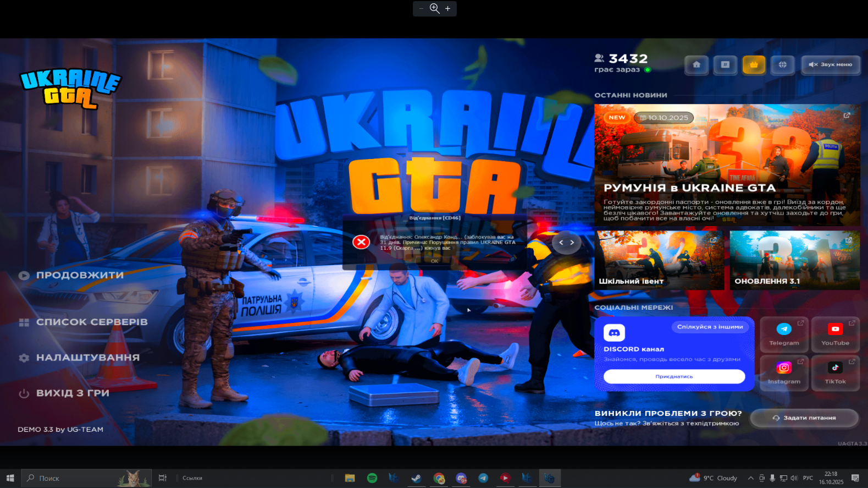Expand the hidden system tray icons
This screenshot has height=488, width=868.
coord(750,478)
